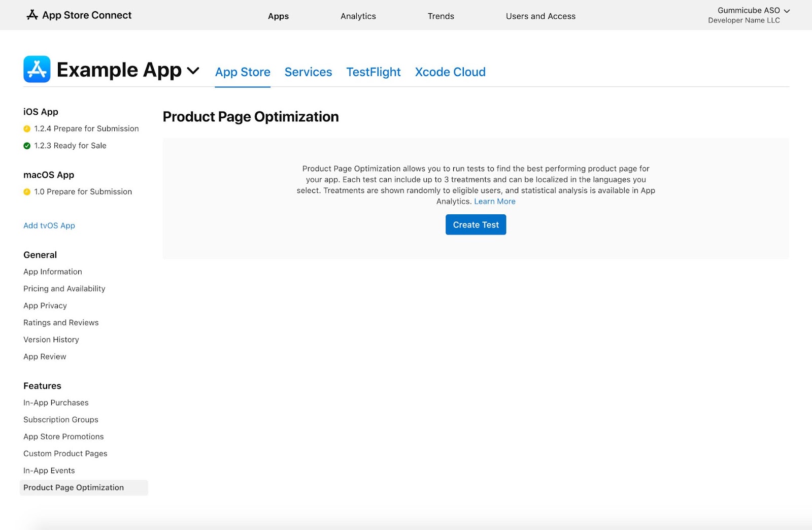Open Custom Product Pages in sidebar
The width and height of the screenshot is (812, 530).
click(65, 453)
